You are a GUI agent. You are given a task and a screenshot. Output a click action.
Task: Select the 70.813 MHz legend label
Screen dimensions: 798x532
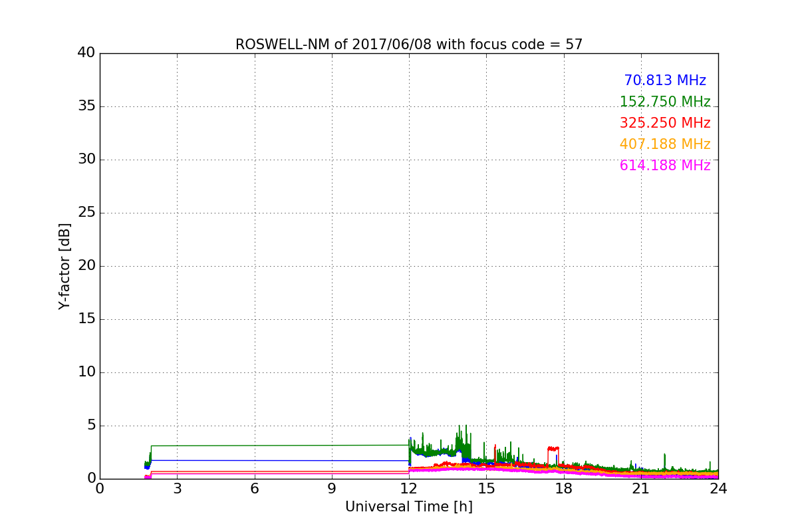(x=665, y=80)
